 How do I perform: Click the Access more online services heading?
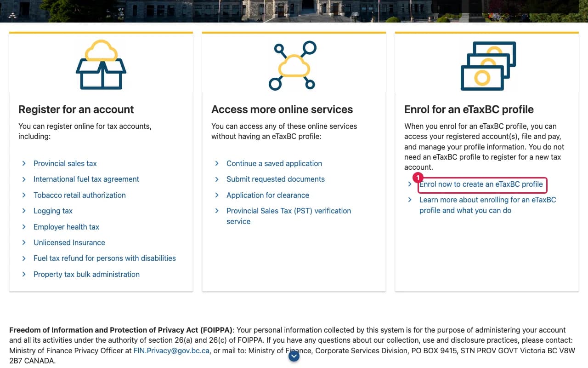(x=282, y=109)
